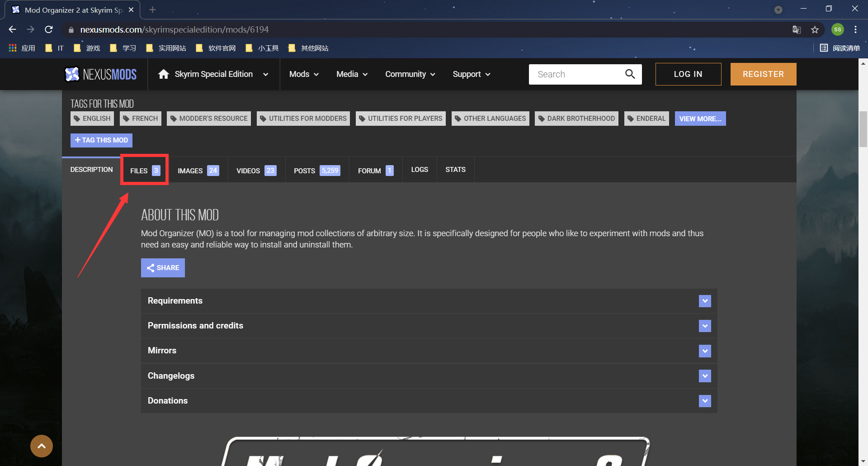Click the bookmark star icon in address bar
Viewport: 868px width, 466px height.
point(815,29)
